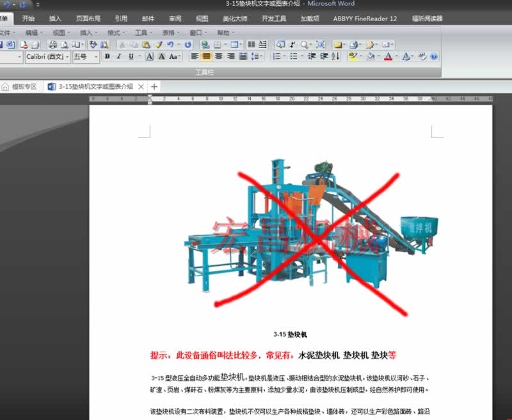Viewport: 512px width, 420px height.
Task: Toggle underline formatting
Action: [x=131, y=57]
